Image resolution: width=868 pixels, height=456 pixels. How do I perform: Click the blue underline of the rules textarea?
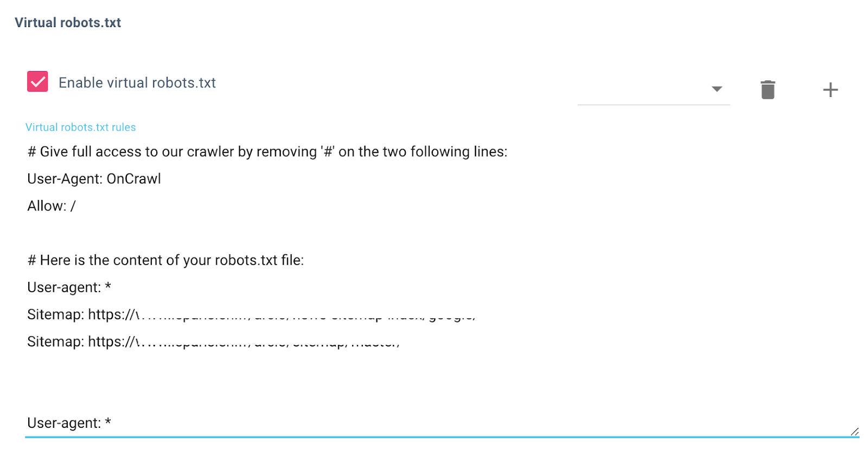point(442,436)
